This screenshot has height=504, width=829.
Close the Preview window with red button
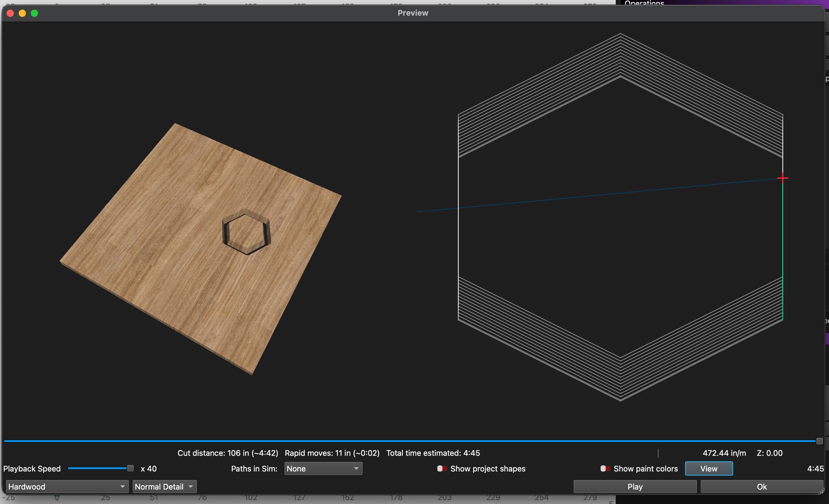coord(10,13)
